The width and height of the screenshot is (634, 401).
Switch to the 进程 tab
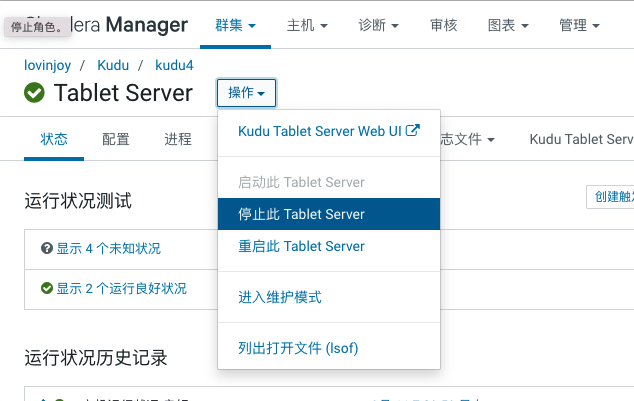(178, 139)
